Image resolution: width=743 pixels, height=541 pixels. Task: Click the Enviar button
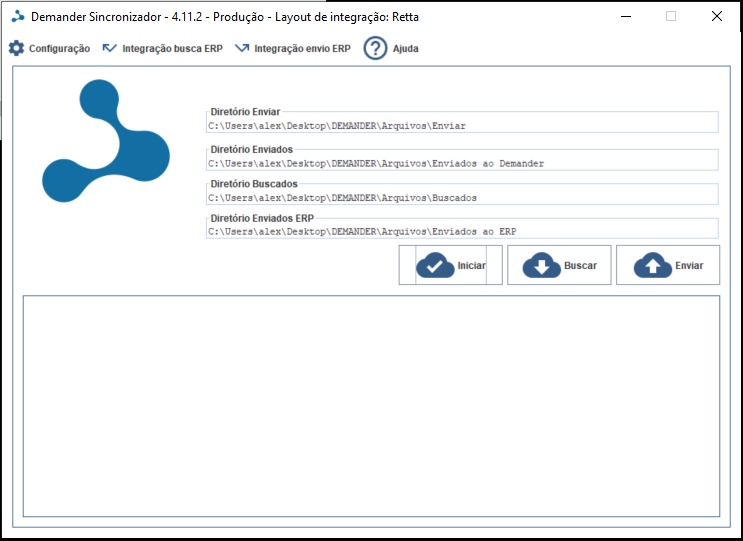668,265
